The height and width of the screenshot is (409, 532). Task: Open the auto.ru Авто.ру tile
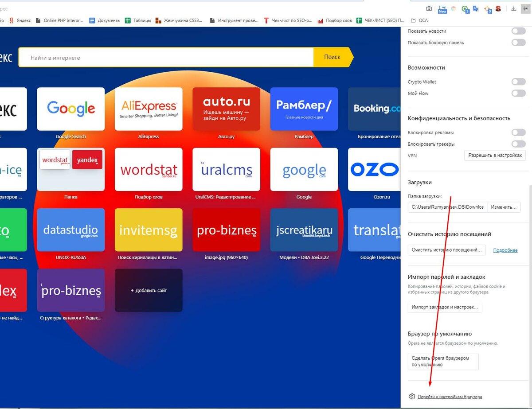[x=226, y=109]
